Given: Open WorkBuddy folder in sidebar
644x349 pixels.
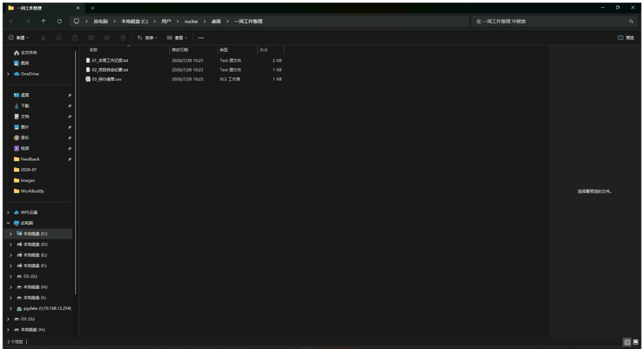Looking at the screenshot, I should tap(29, 191).
